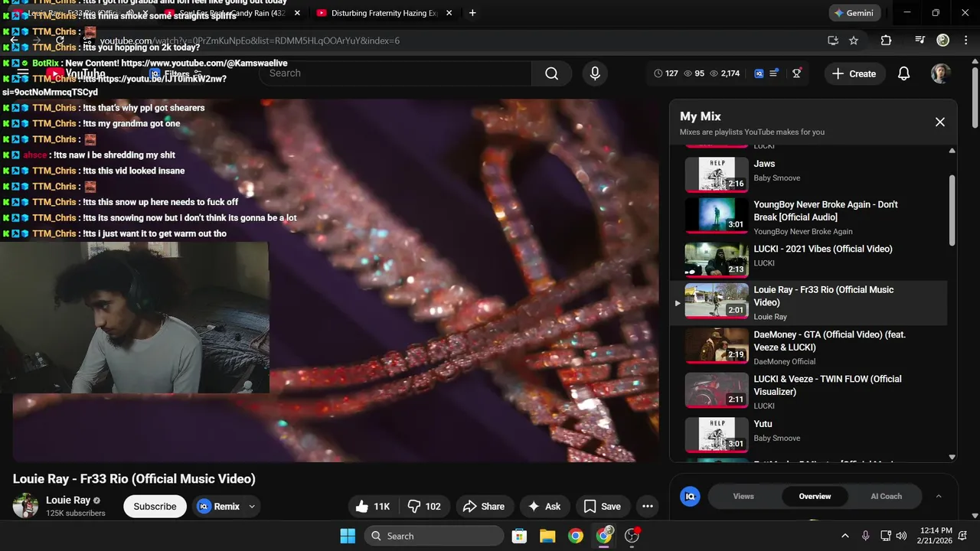Play LUCKI & Veeze TWIN FLOW visualizer
Image resolution: width=980 pixels, height=551 pixels.
808,391
